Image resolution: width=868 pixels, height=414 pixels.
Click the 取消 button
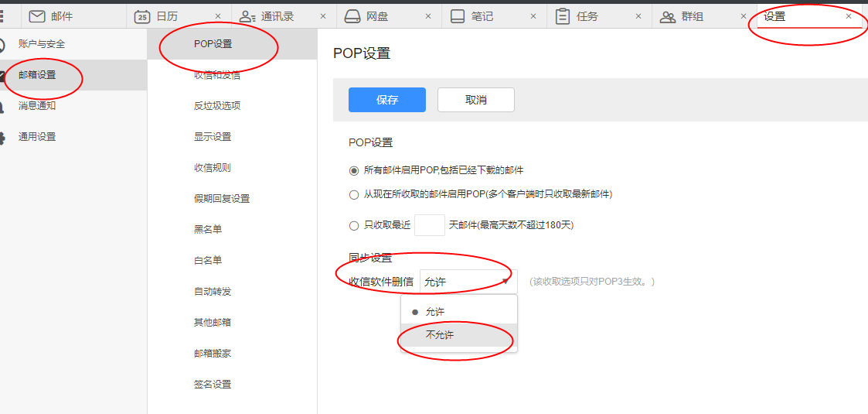tap(475, 100)
